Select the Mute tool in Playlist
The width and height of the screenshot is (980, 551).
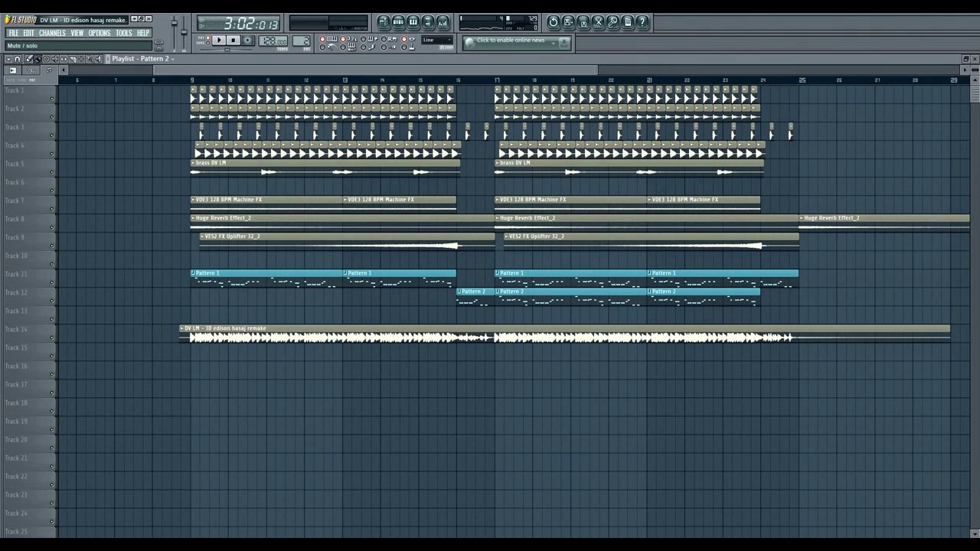pos(54,59)
